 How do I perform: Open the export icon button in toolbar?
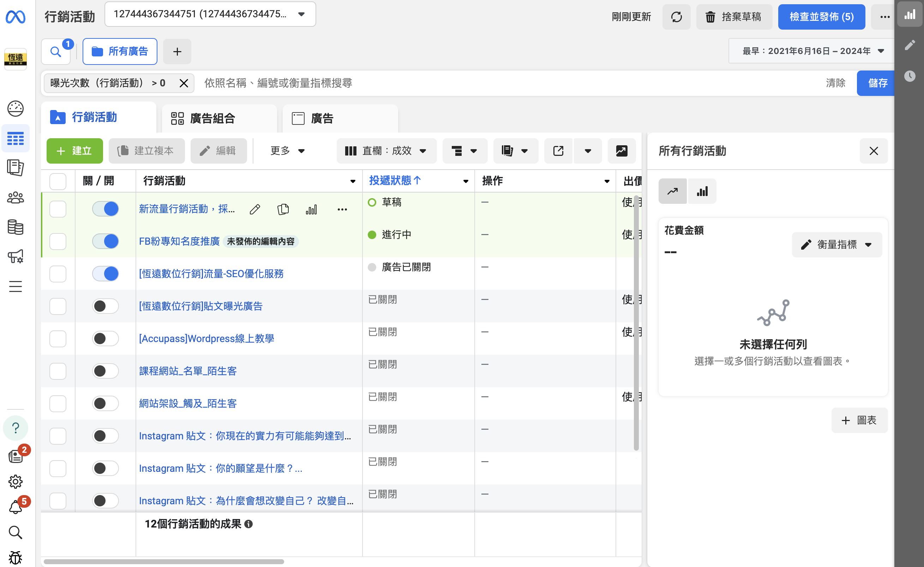[558, 151]
